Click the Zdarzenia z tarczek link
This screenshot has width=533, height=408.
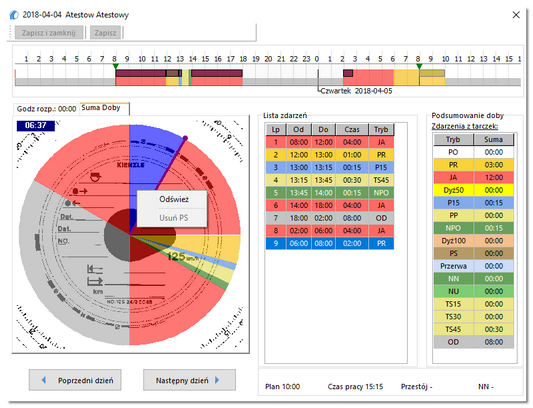click(465, 126)
